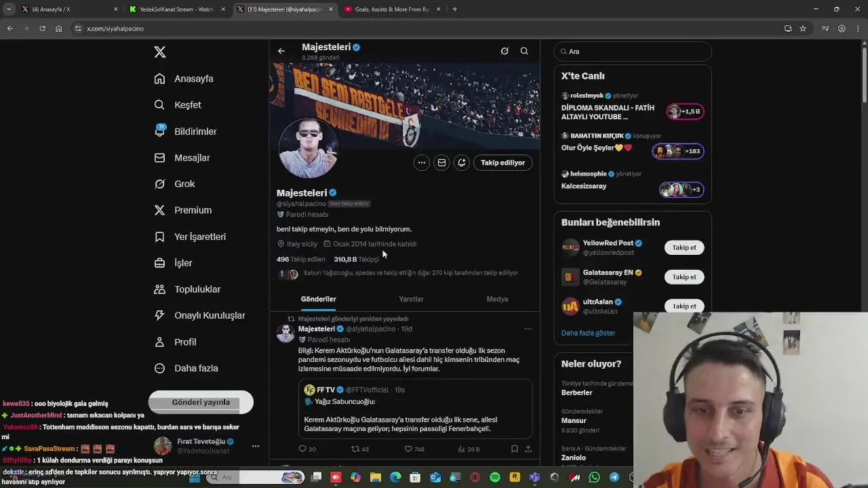Reload the page in the browser
Image resolution: width=868 pixels, height=488 pixels.
[x=42, y=28]
